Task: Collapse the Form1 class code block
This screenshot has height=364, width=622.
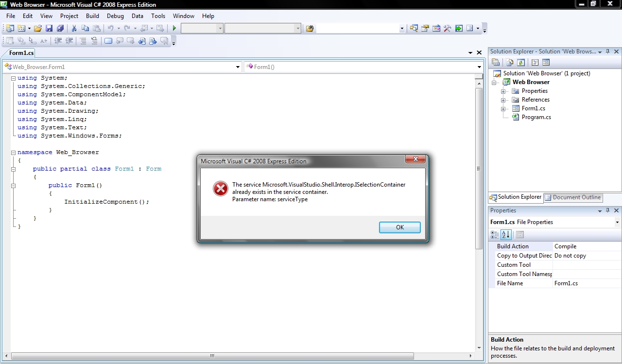Action: tap(14, 169)
